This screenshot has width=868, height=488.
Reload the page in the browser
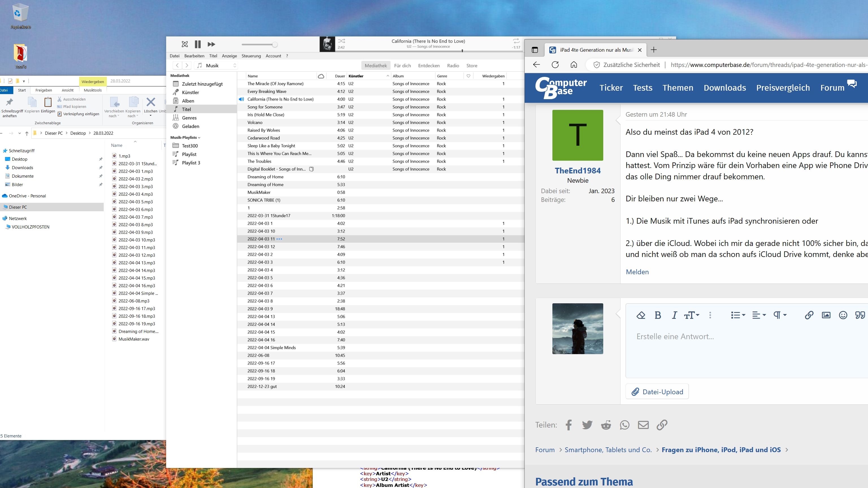click(x=555, y=65)
